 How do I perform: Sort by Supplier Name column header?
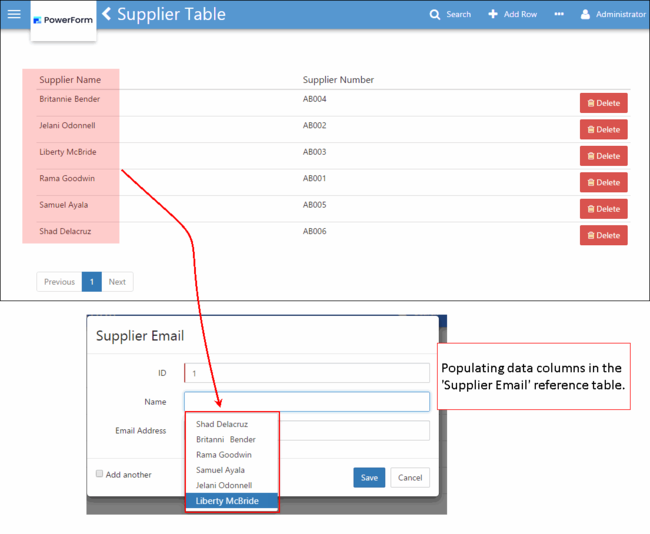70,80
